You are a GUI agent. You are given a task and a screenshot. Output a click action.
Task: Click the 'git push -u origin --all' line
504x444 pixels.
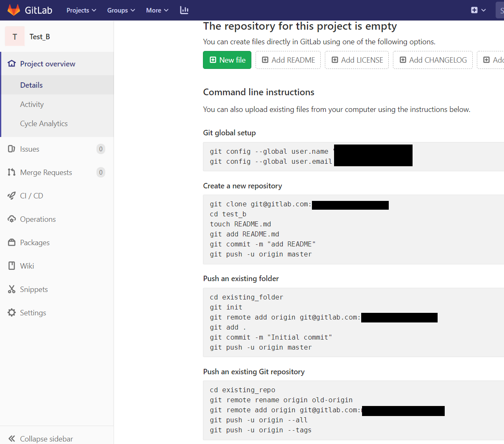click(258, 420)
